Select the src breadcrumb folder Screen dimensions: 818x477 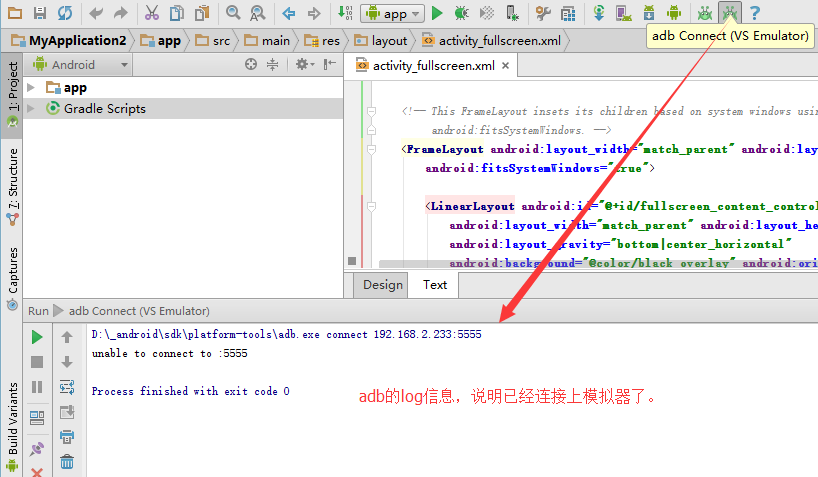click(x=212, y=40)
